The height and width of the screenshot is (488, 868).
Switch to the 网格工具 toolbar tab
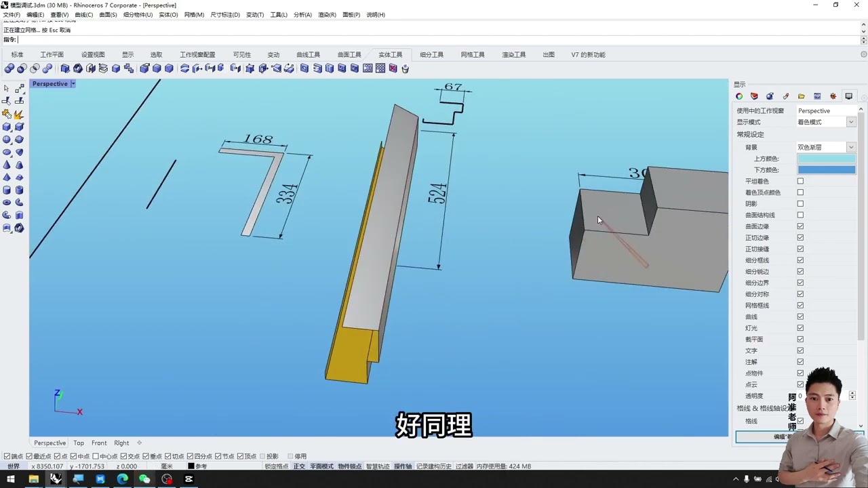coord(473,55)
